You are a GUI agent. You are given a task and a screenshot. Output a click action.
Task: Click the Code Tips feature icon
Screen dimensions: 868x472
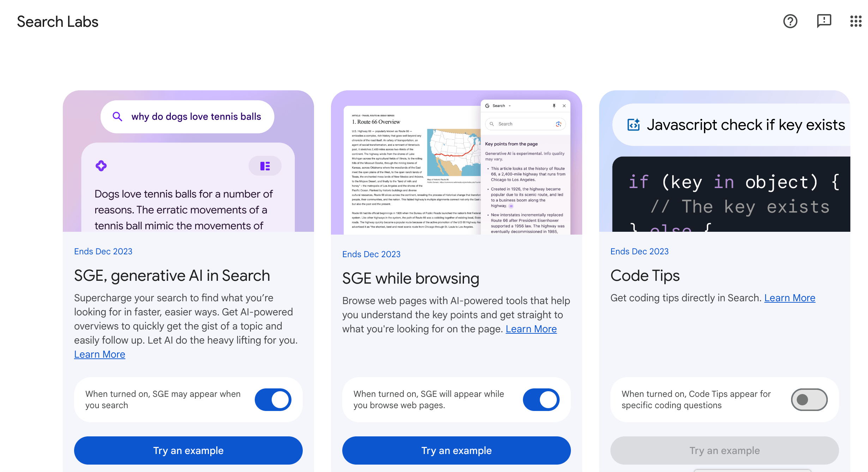tap(633, 125)
